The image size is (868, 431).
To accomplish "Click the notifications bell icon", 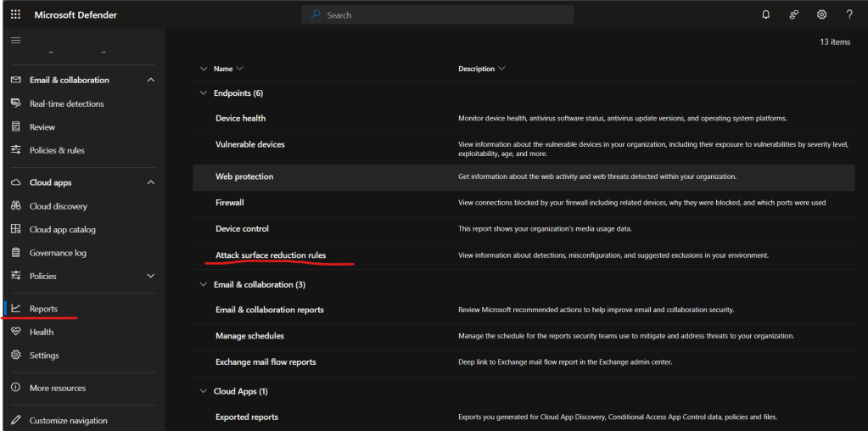I will pyautogui.click(x=766, y=14).
